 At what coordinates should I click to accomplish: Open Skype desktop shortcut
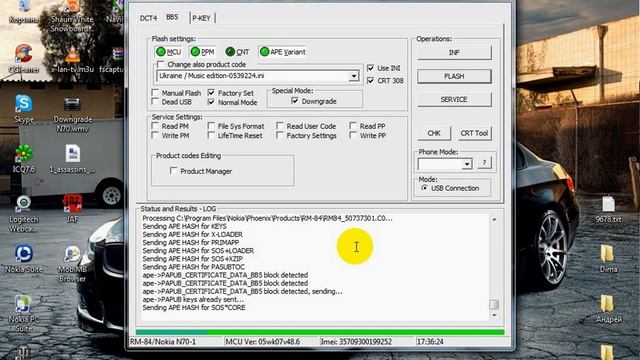24,109
